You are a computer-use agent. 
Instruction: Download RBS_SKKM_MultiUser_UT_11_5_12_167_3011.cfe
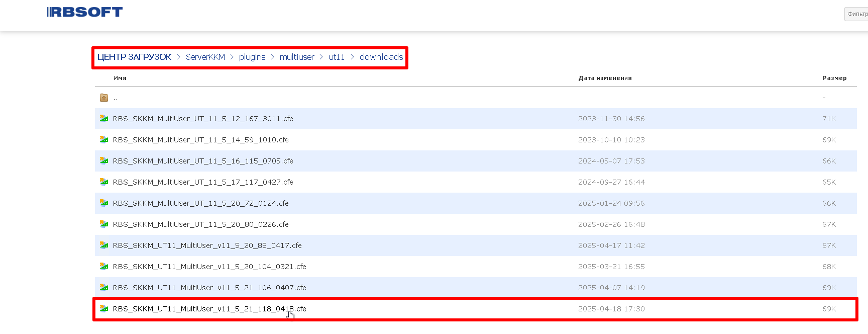coord(203,119)
